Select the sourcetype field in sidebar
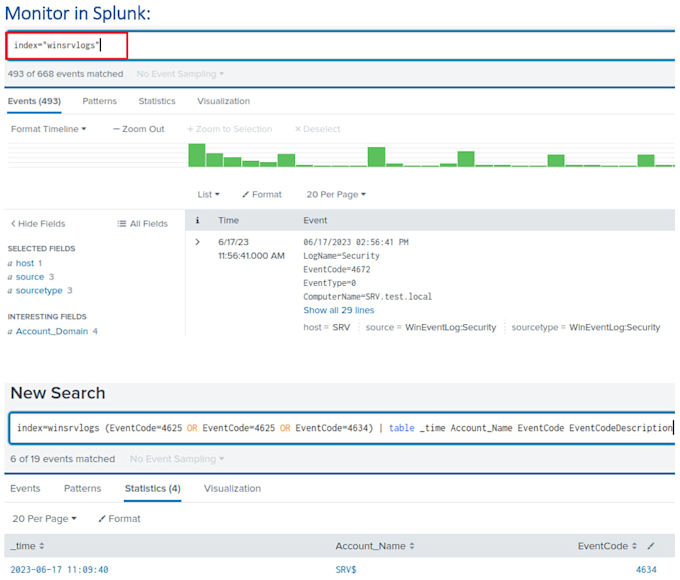 click(39, 291)
